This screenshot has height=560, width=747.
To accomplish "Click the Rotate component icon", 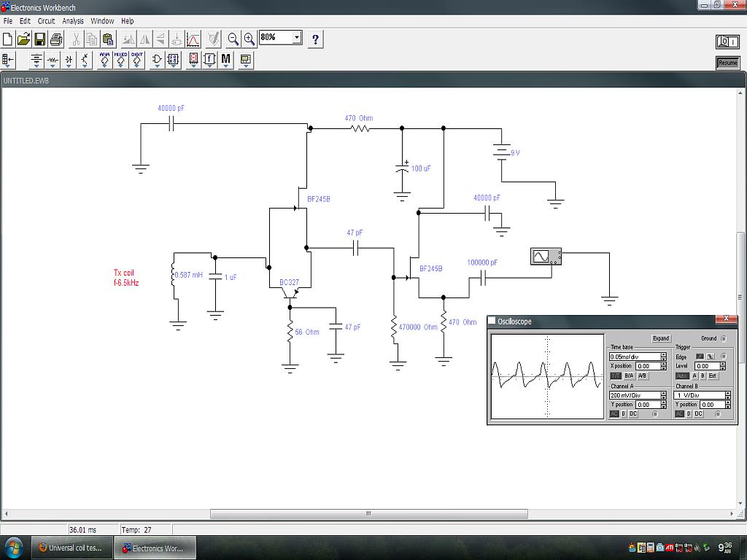I will coord(128,39).
